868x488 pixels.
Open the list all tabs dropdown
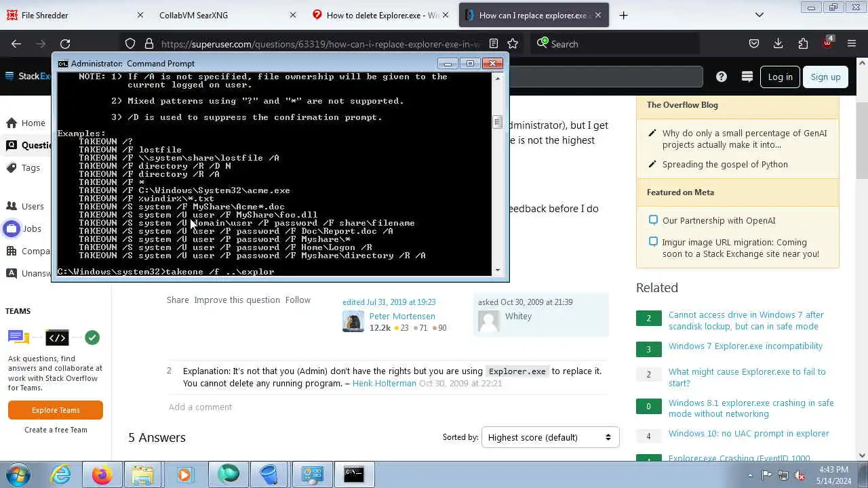point(759,15)
